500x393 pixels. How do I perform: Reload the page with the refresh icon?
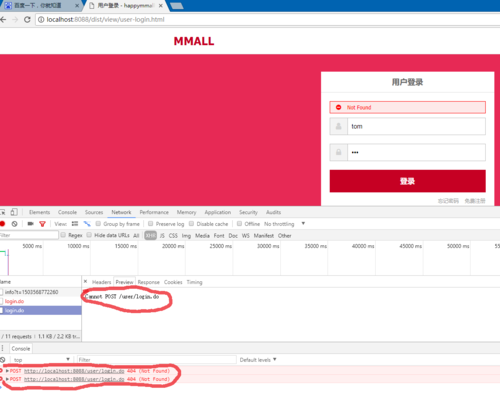point(27,20)
